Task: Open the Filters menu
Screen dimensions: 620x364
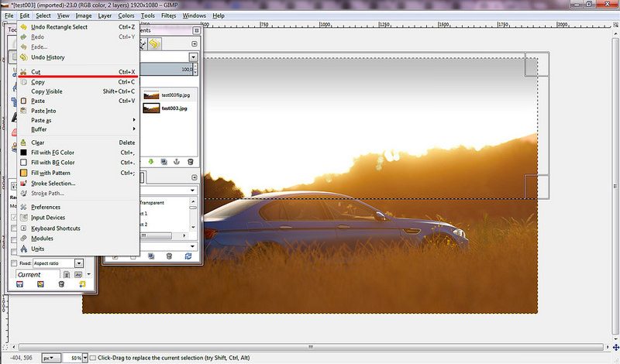Action: (x=168, y=15)
